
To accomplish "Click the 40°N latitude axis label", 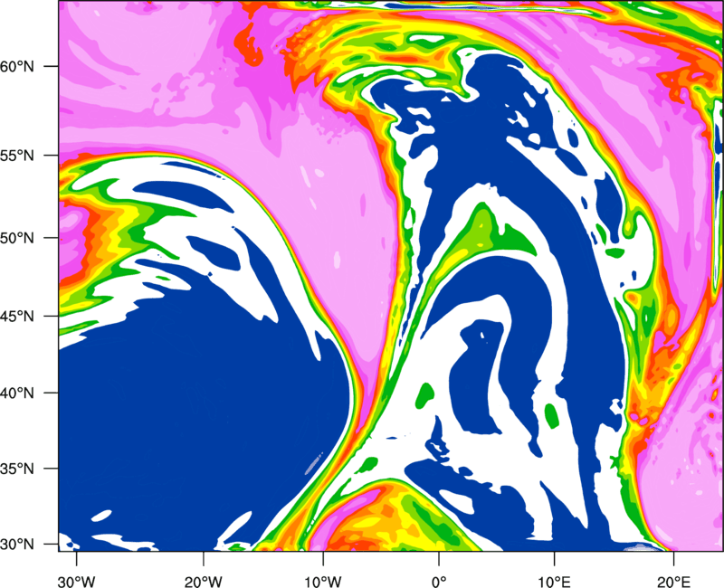I will (x=17, y=394).
